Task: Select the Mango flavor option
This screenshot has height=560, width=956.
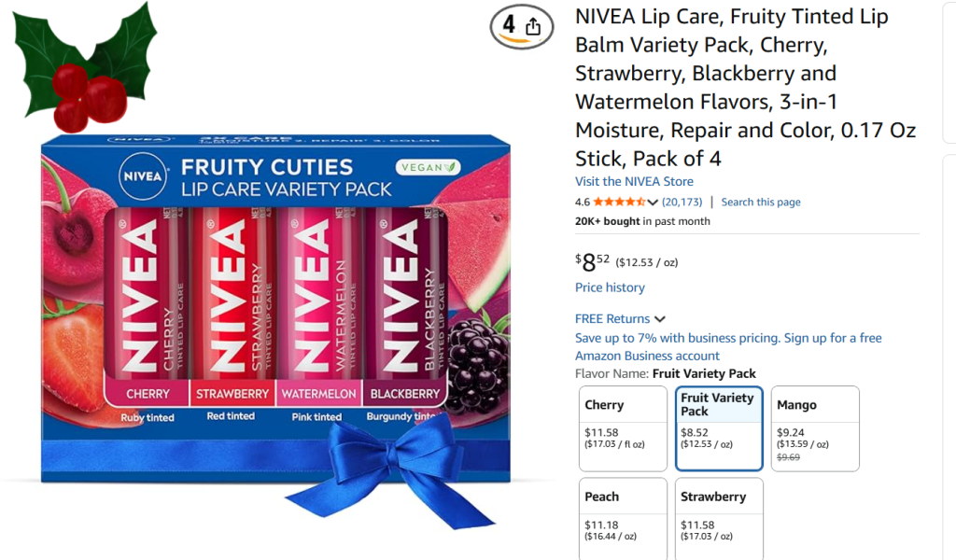Action: coord(814,428)
